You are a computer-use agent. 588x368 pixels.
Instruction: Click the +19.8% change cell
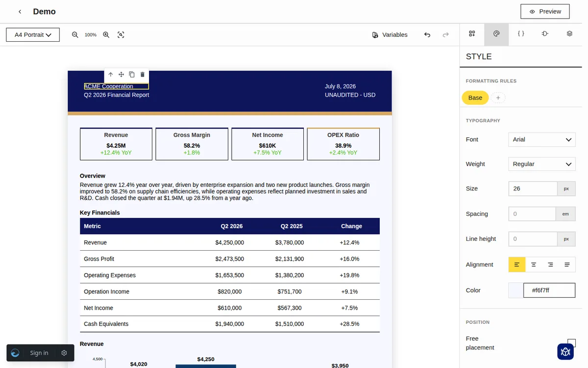(349, 275)
